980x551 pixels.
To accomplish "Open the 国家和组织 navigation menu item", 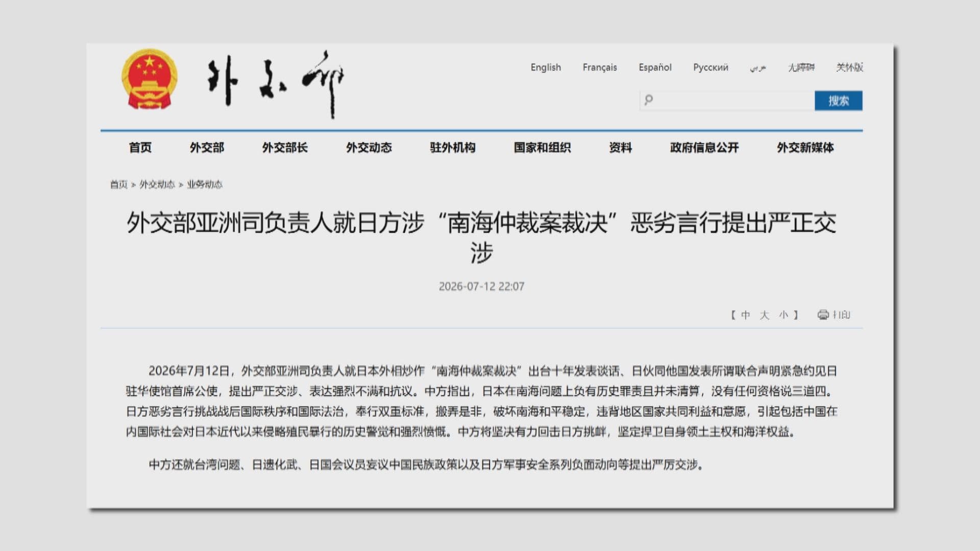I will click(x=542, y=147).
